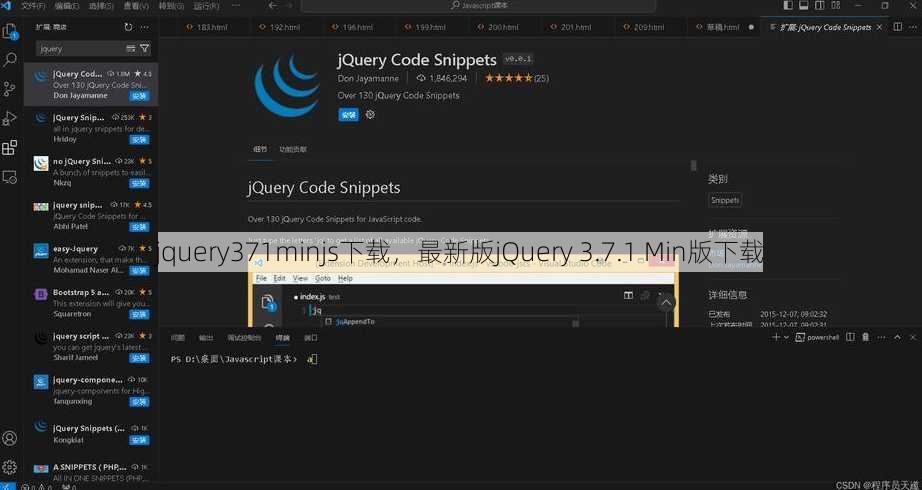
Task: Install jQuery Code Snippets from details page
Action: coord(348,115)
